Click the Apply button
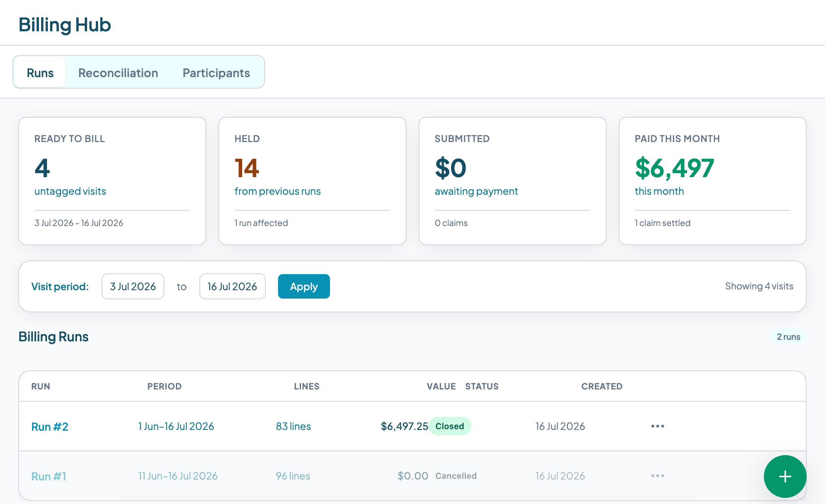The height and width of the screenshot is (504, 825). click(x=304, y=286)
